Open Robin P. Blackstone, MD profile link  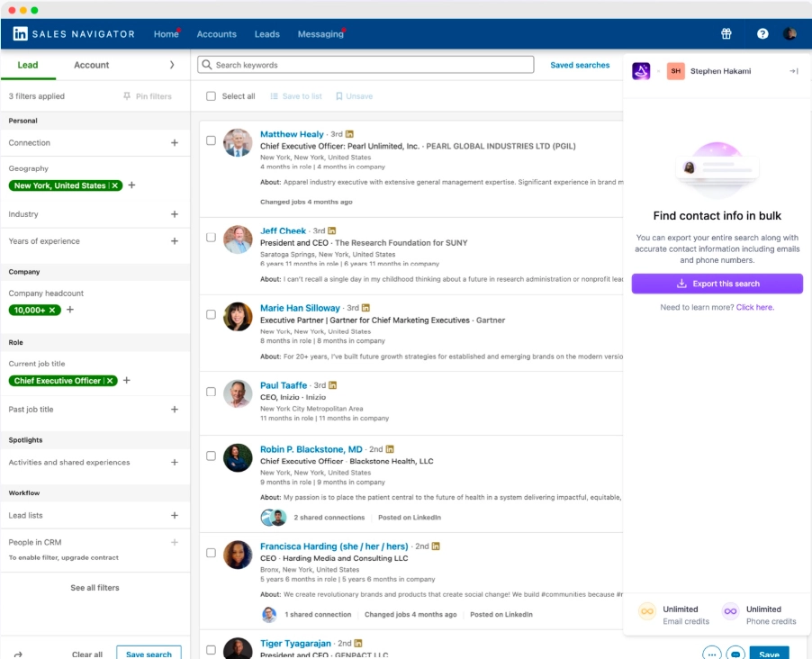point(311,449)
